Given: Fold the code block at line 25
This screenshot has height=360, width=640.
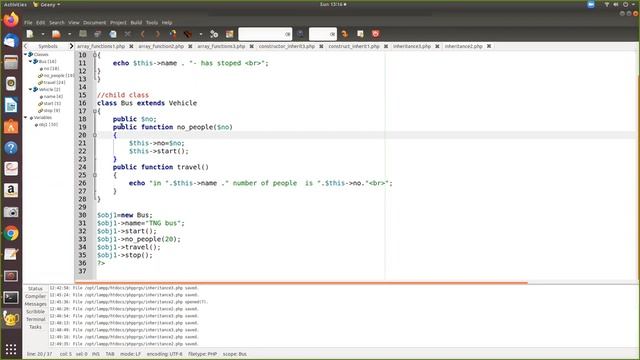Looking at the screenshot, I should click(95, 175).
